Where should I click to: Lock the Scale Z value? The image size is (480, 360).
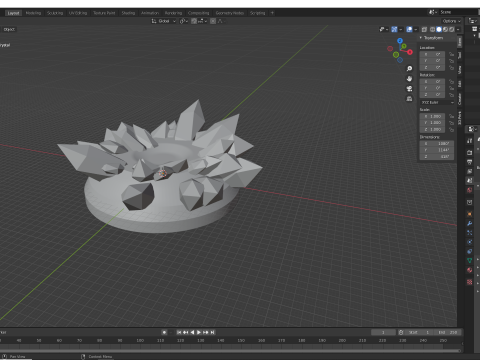451,129
